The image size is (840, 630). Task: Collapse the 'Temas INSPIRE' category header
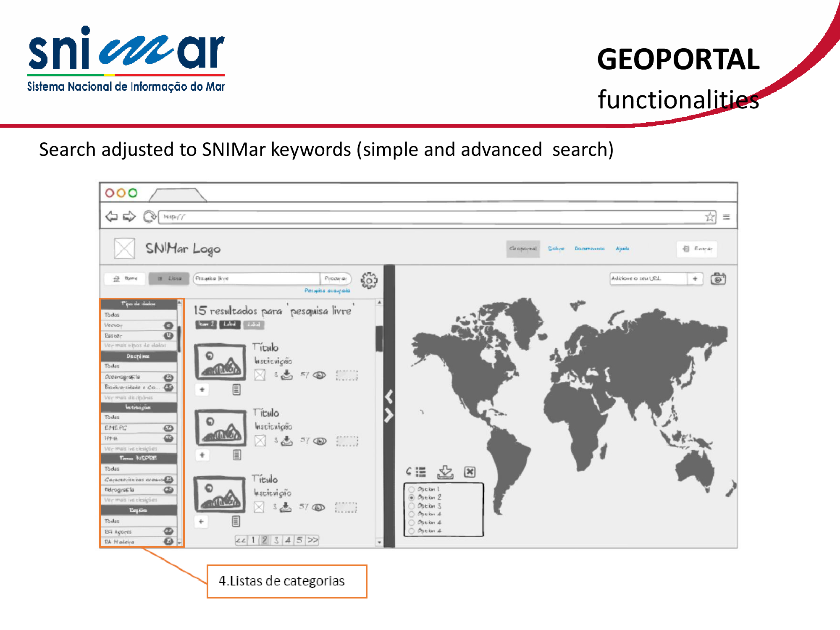pyautogui.click(x=139, y=458)
